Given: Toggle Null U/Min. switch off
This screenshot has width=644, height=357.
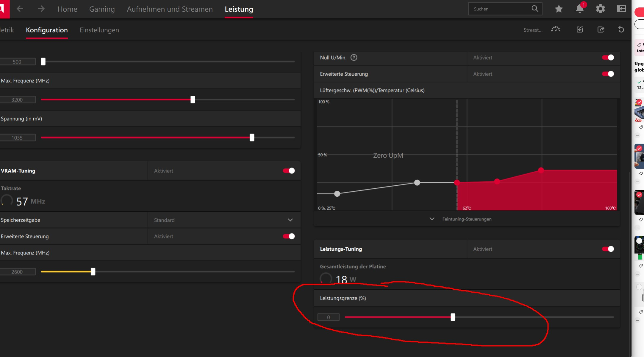Looking at the screenshot, I should (x=608, y=58).
